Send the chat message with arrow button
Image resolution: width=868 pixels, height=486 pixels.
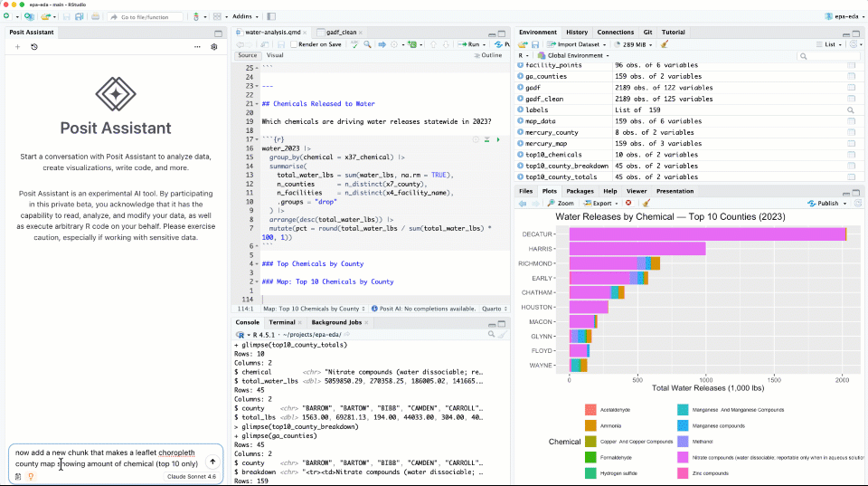point(212,462)
